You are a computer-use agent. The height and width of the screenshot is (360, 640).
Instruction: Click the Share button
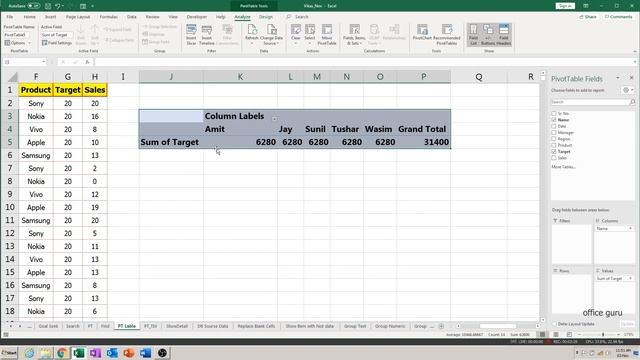(588, 17)
